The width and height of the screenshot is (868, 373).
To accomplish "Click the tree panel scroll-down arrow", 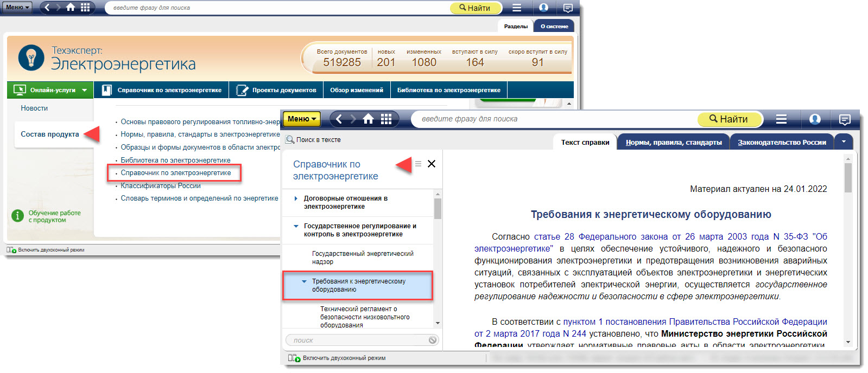I will point(438,323).
